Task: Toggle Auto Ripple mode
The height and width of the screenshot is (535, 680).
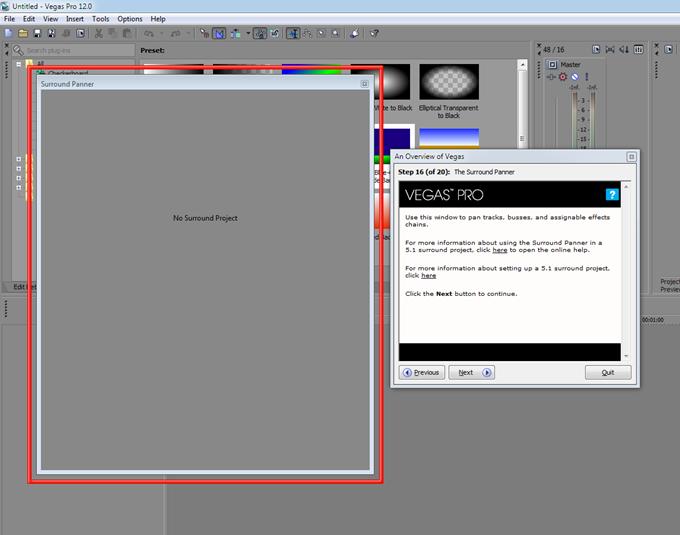Action: tap(235, 33)
